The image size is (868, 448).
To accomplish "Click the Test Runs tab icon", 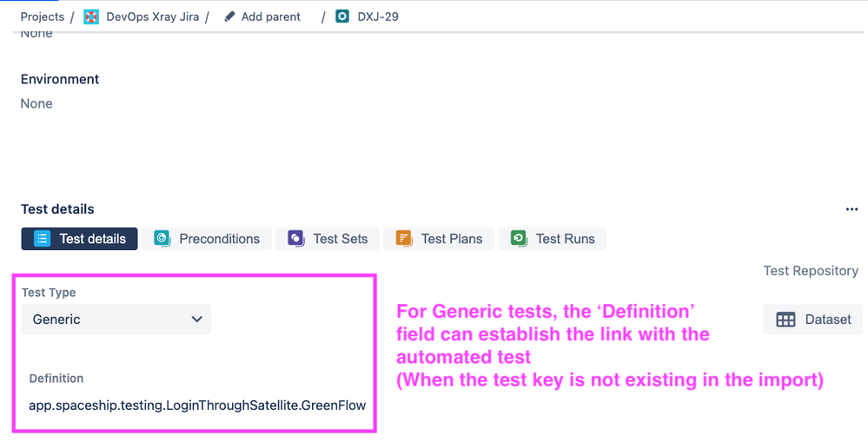I will (519, 239).
